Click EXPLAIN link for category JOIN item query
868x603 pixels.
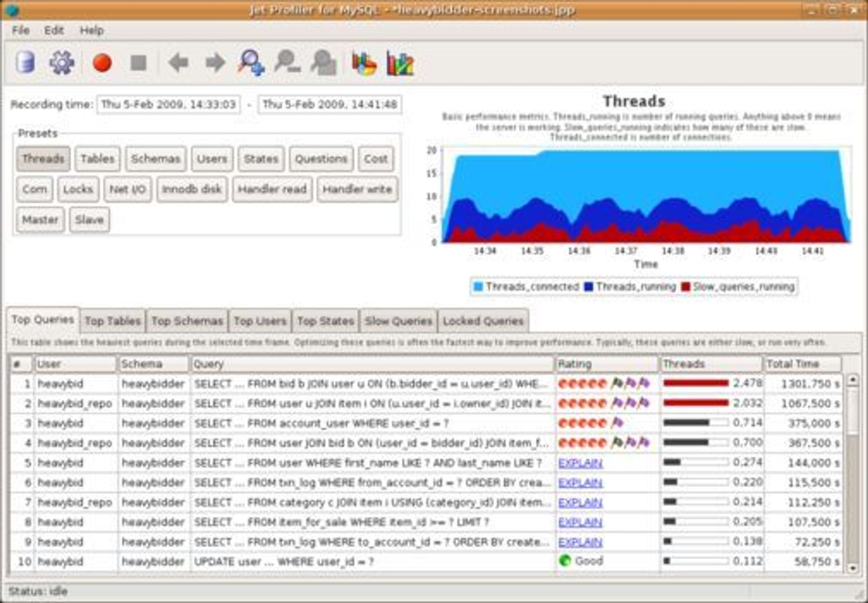click(580, 502)
